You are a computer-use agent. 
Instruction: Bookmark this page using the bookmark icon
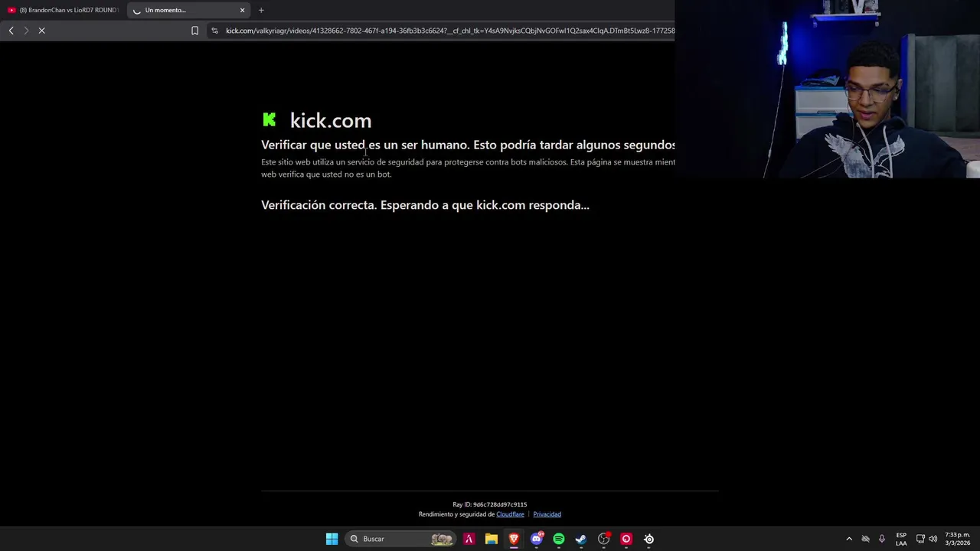(x=194, y=31)
